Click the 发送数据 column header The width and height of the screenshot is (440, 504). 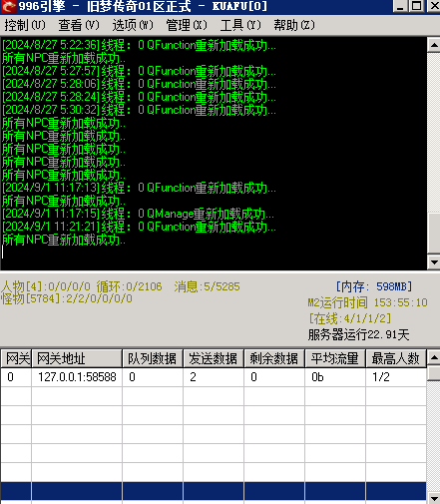point(214,358)
